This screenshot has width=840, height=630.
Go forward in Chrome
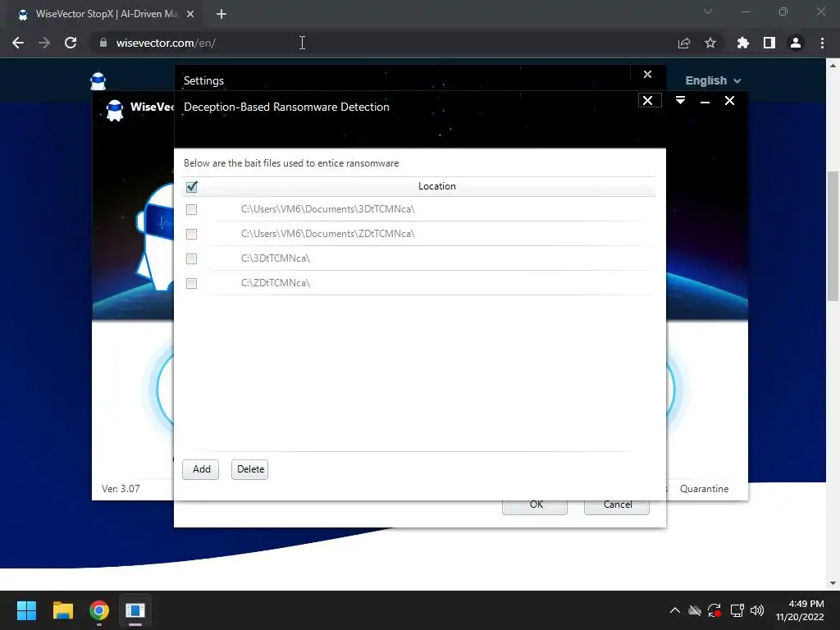click(44, 43)
